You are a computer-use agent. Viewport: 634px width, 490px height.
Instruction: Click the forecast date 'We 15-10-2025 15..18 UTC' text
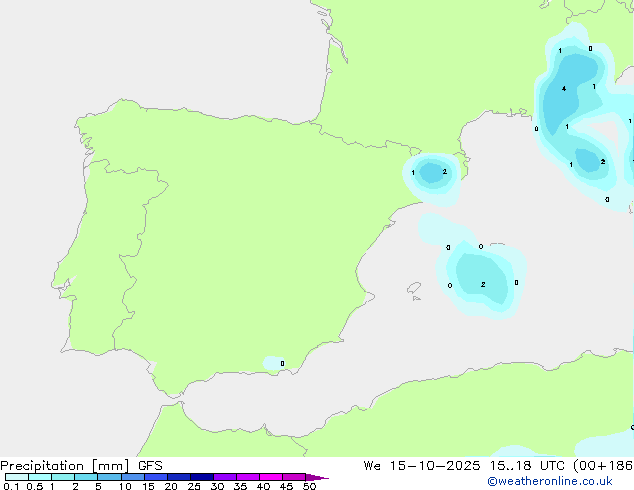[x=466, y=465]
